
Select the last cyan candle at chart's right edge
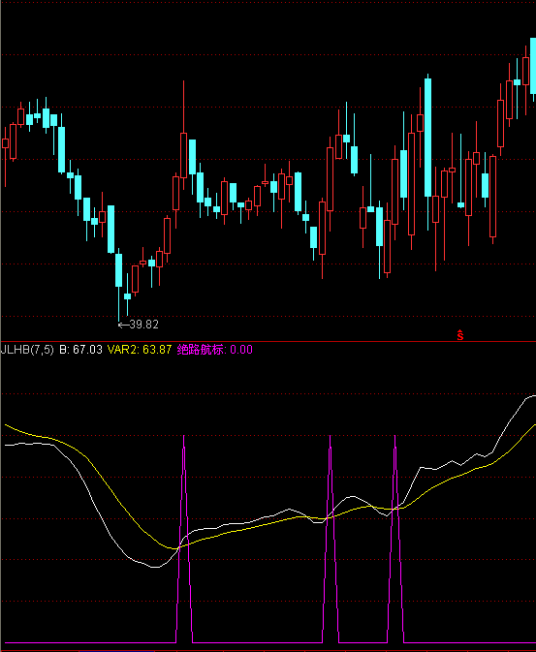pyautogui.click(x=533, y=66)
